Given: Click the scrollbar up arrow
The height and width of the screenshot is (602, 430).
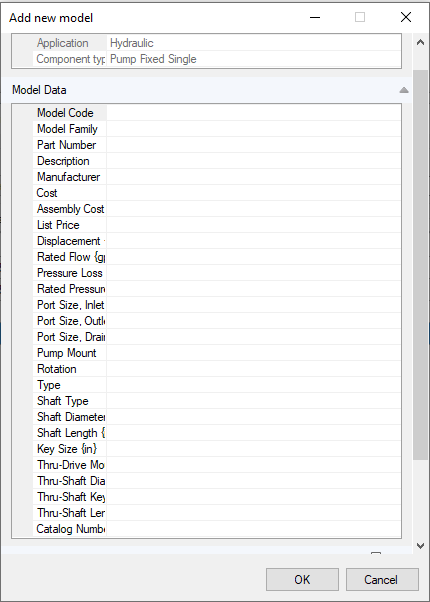Looking at the screenshot, I should point(420,42).
